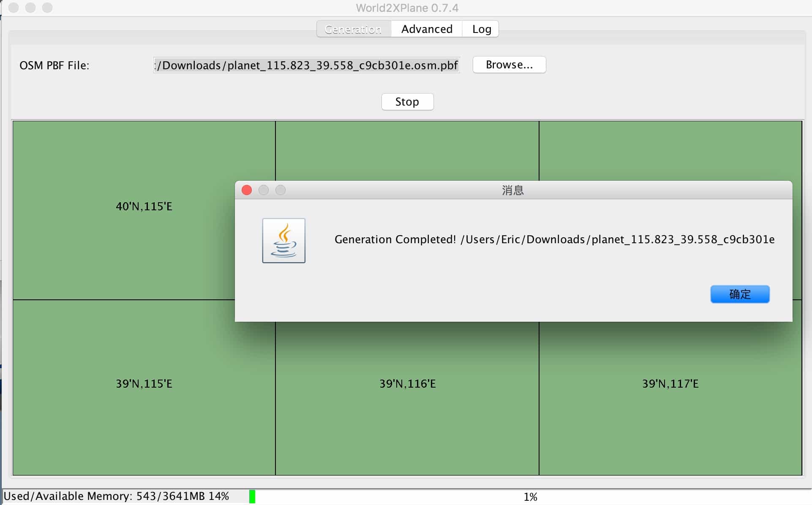Click the Browse... button

pos(509,65)
